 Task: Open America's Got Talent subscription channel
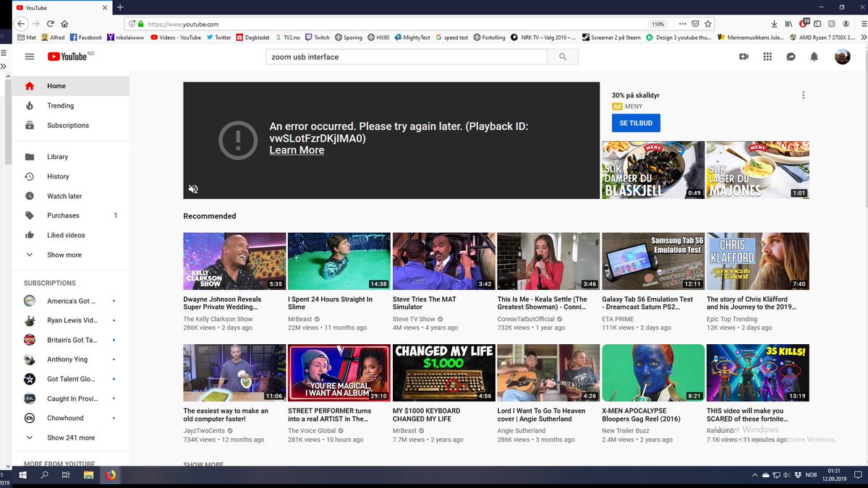[71, 301]
